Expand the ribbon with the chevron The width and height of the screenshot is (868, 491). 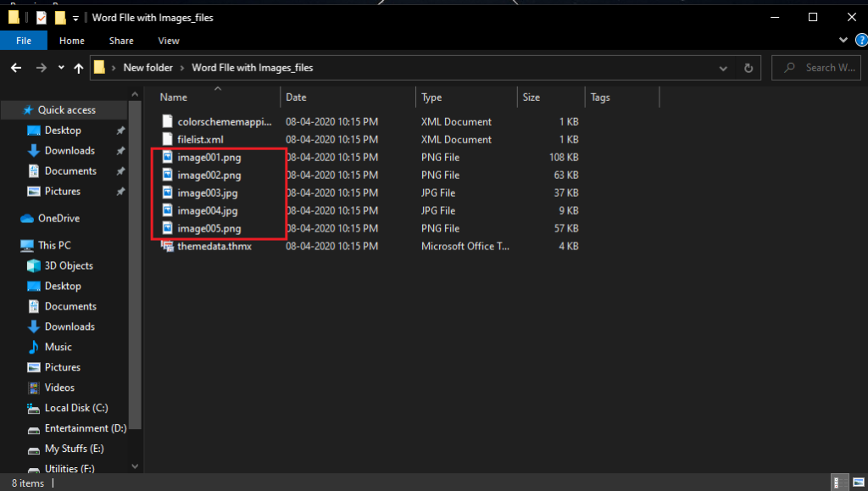[843, 39]
